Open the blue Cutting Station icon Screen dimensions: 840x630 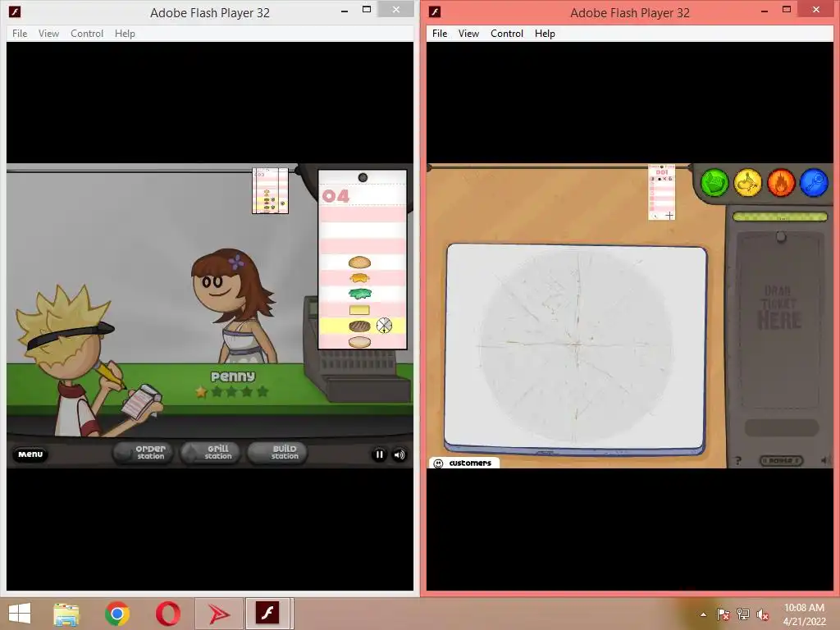[x=815, y=183]
